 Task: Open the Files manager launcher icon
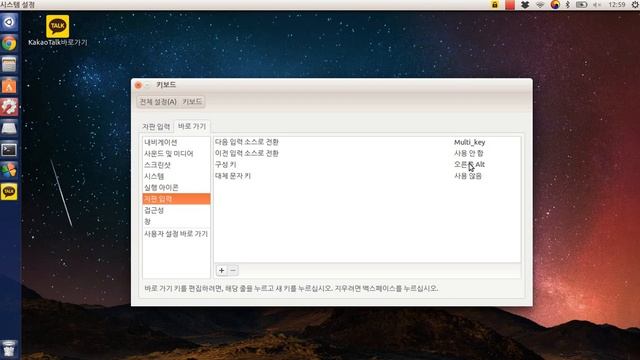point(9,64)
